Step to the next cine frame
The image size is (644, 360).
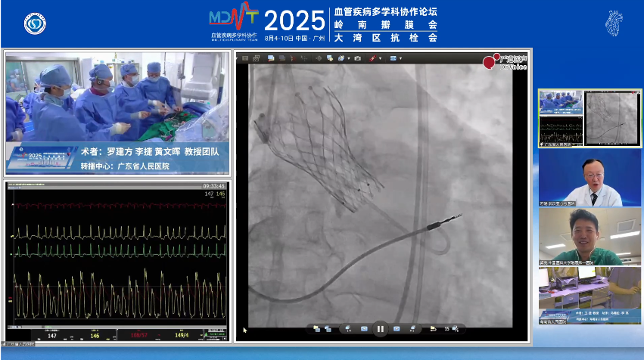pyautogui.click(x=397, y=329)
